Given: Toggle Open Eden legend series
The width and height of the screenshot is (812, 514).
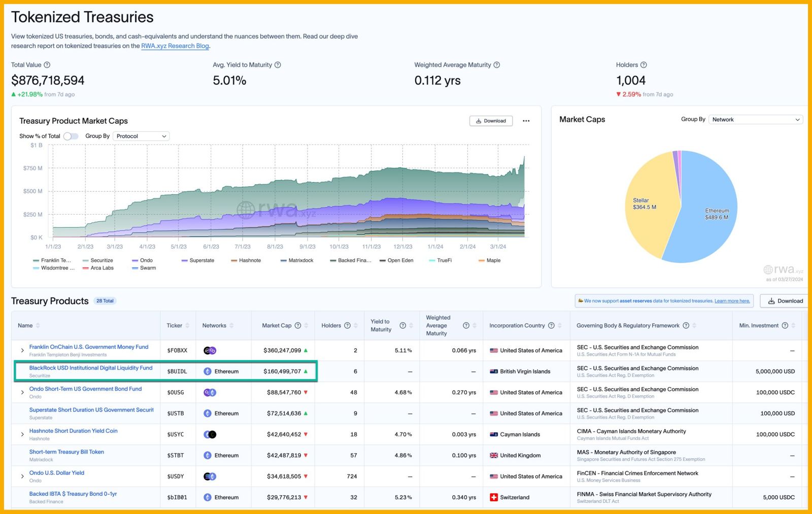Looking at the screenshot, I should [x=396, y=260].
